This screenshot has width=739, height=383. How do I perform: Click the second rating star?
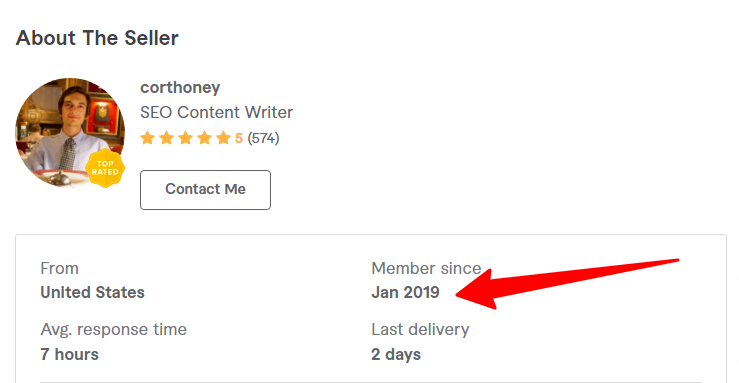coord(166,138)
